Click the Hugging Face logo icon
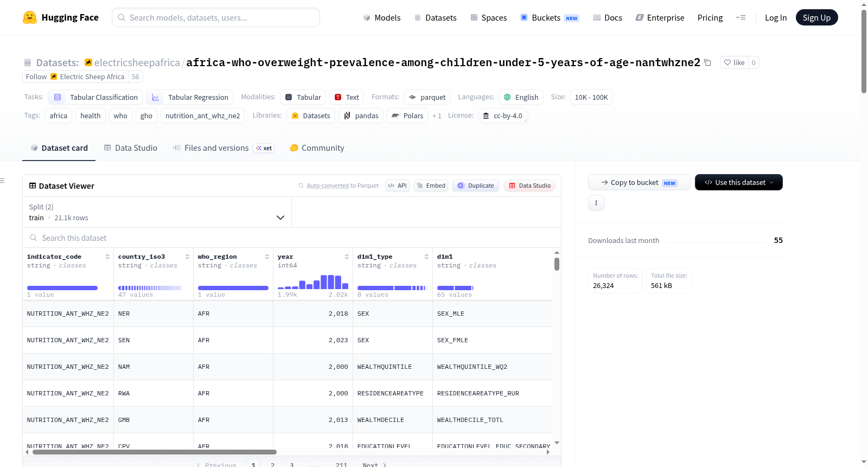The width and height of the screenshot is (868, 467). (30, 17)
